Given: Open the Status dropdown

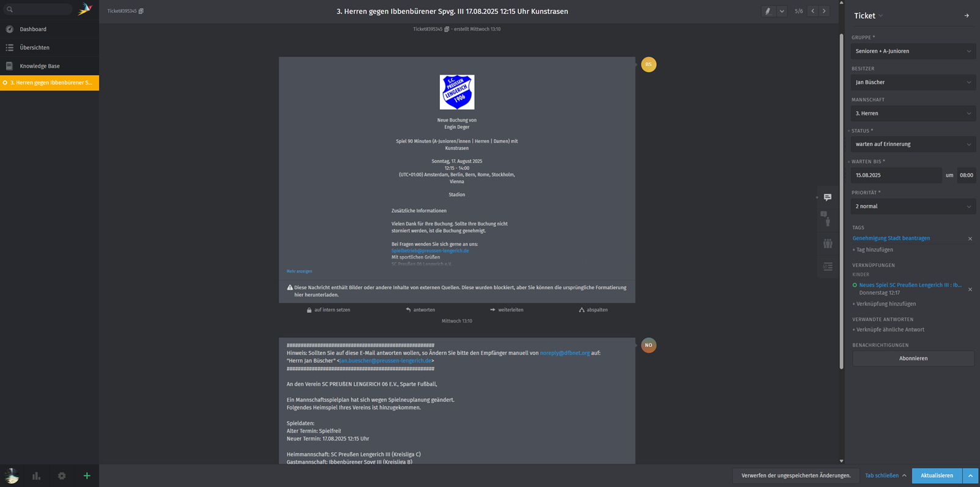Looking at the screenshot, I should 913,144.
